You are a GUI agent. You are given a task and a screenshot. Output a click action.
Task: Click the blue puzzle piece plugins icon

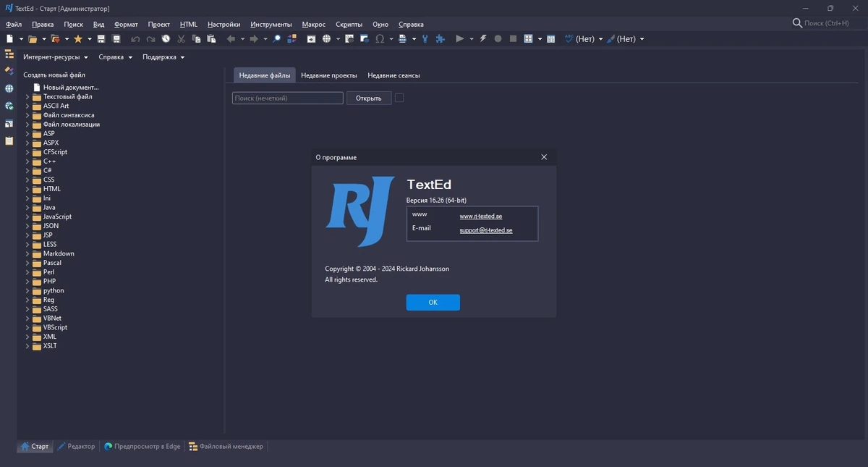coord(440,38)
